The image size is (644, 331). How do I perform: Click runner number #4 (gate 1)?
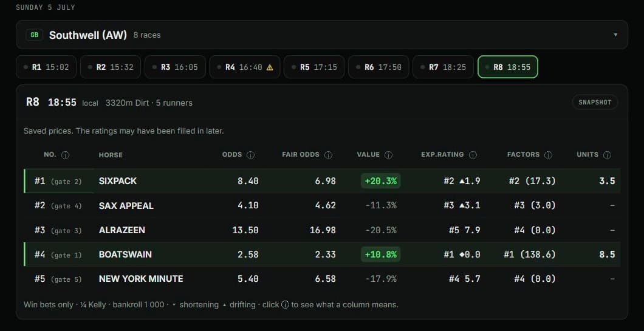pyautogui.click(x=58, y=254)
